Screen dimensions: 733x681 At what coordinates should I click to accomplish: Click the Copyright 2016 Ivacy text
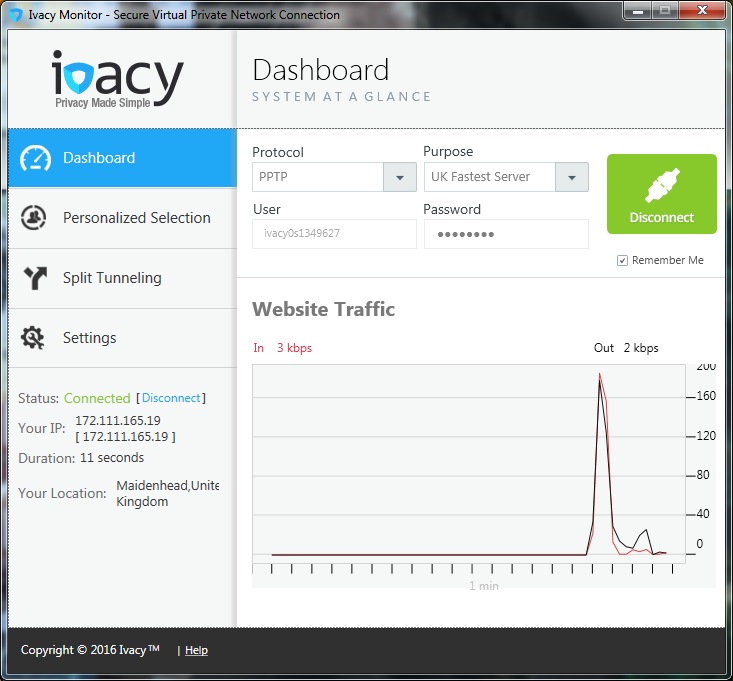(x=90, y=650)
